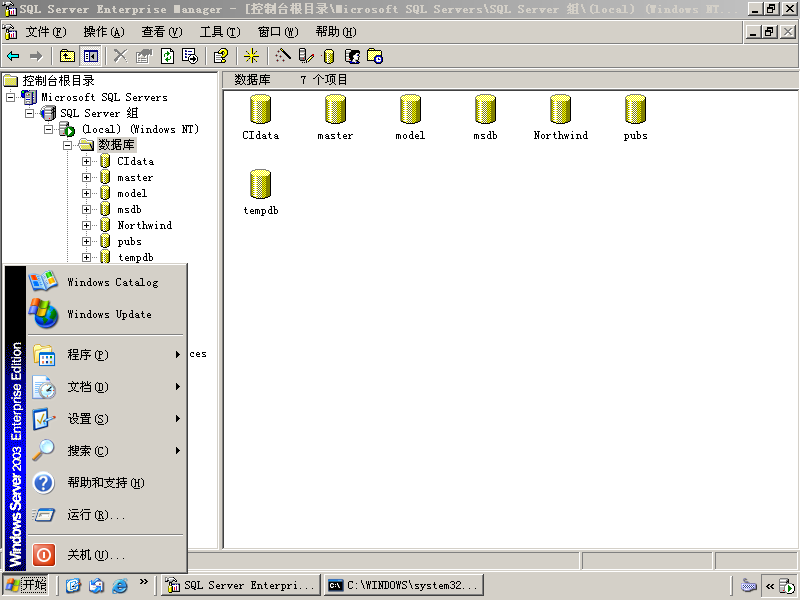The image size is (800, 600).
Task: Click the 开始 Start button
Action: (26, 585)
